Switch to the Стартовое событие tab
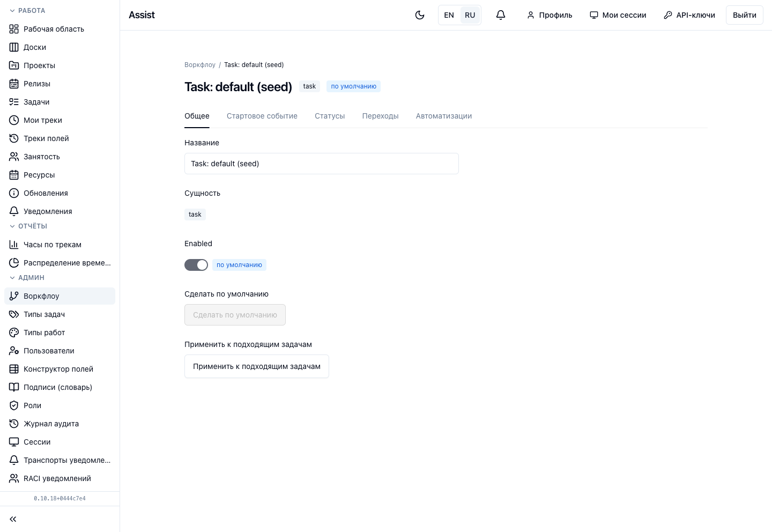 (x=262, y=116)
